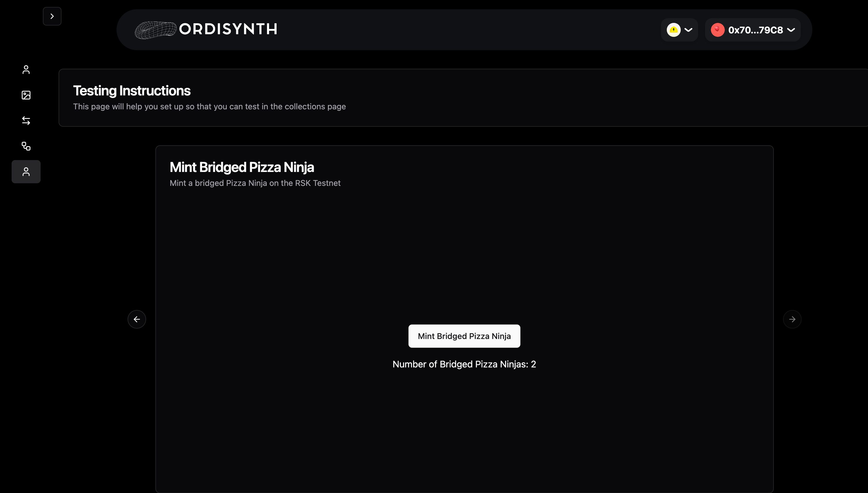
Task: Click the Testing Instructions heading
Action: click(x=132, y=91)
